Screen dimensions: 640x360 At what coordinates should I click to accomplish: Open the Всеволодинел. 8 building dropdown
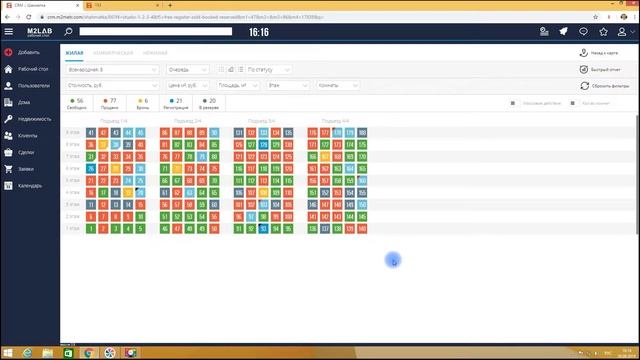(112, 69)
